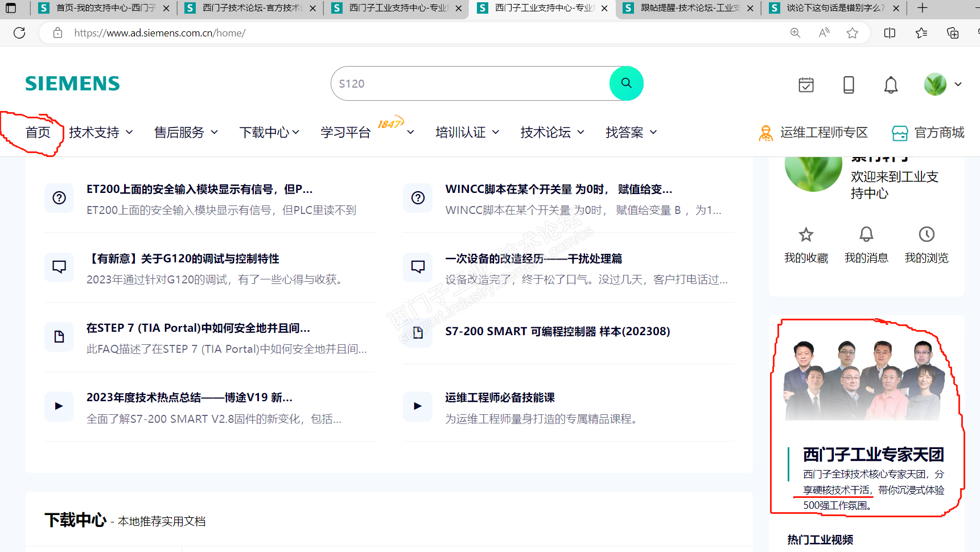This screenshot has width=980, height=552.
Task: Click the green leaf user avatar
Action: pyautogui.click(x=935, y=84)
